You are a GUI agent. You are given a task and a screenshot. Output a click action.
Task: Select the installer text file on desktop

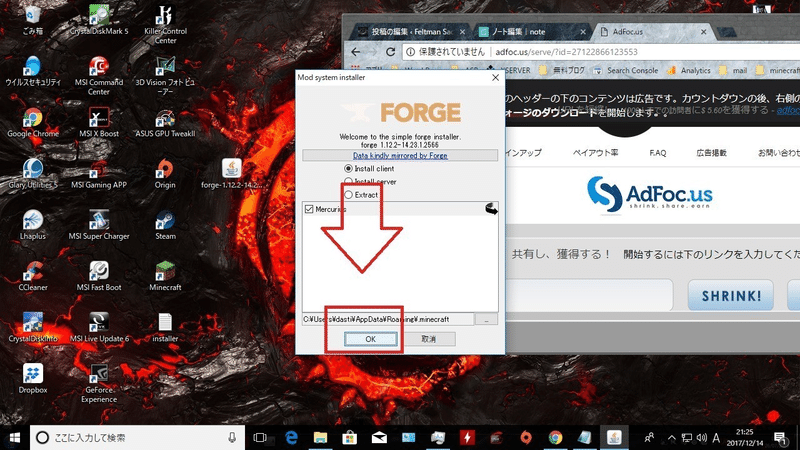pyautogui.click(x=165, y=327)
